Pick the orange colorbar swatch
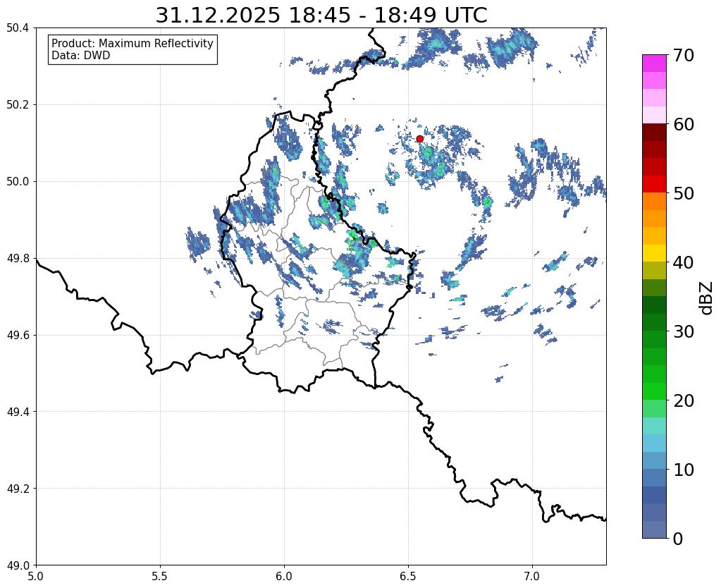Screen dimensions: 721x588 tap(654, 202)
